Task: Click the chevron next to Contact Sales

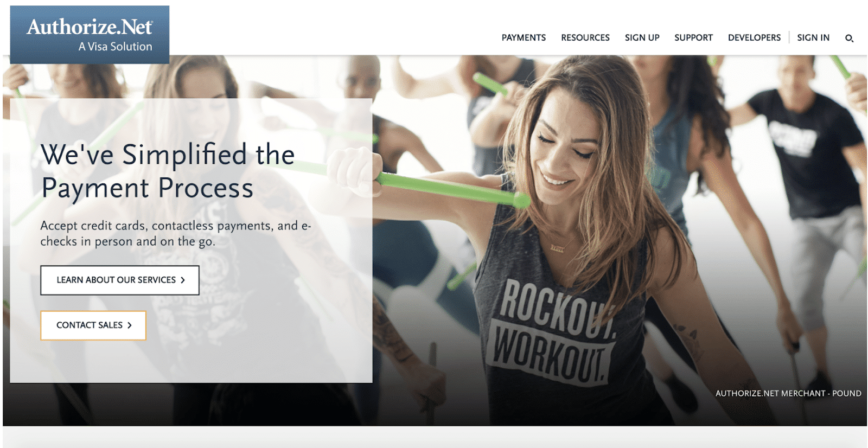Action: point(130,325)
